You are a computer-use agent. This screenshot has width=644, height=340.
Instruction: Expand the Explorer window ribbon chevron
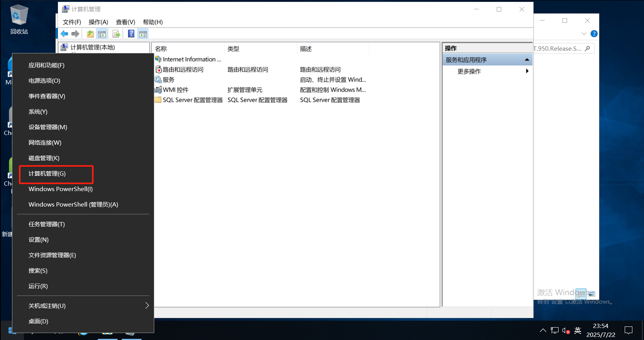click(x=584, y=34)
